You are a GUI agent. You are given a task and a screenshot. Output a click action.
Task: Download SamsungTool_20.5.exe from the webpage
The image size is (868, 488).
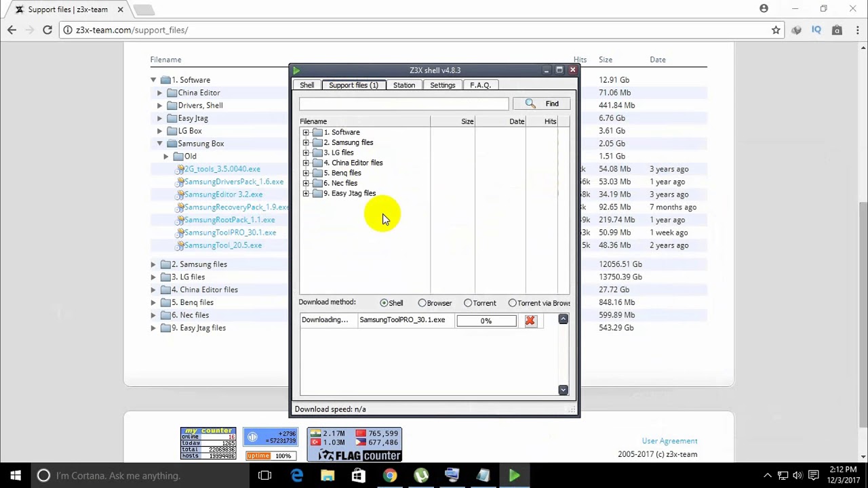click(x=222, y=245)
